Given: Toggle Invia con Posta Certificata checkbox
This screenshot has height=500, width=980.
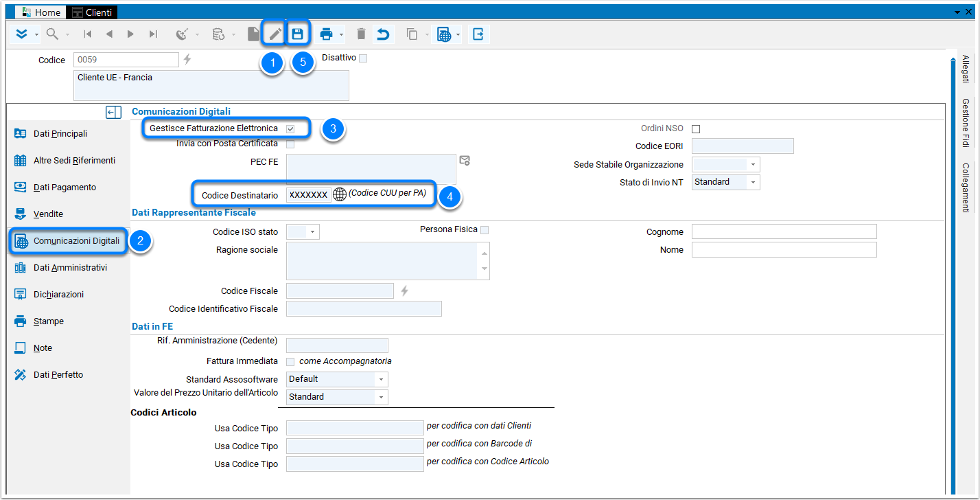Looking at the screenshot, I should point(290,144).
